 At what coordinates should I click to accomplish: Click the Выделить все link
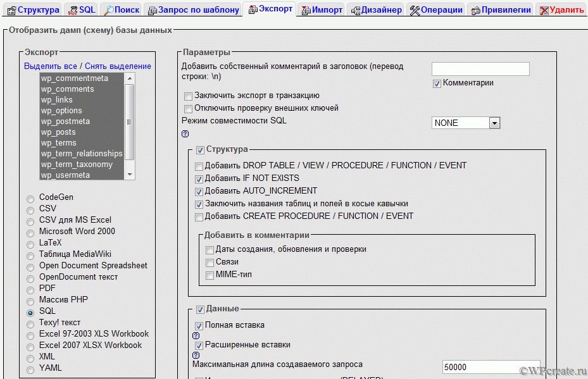(50, 66)
